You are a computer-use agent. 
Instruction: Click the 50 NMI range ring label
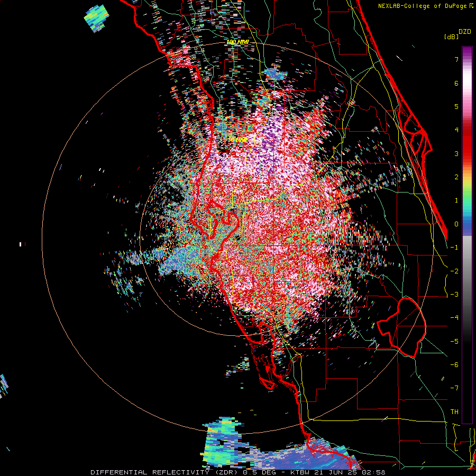pos(237,140)
